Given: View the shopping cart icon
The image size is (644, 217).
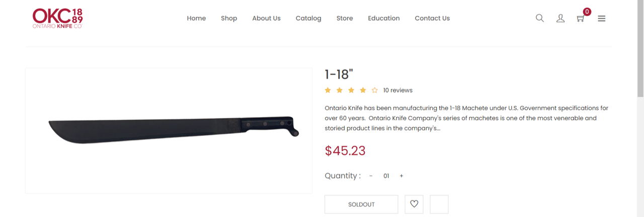Looking at the screenshot, I should (581, 18).
